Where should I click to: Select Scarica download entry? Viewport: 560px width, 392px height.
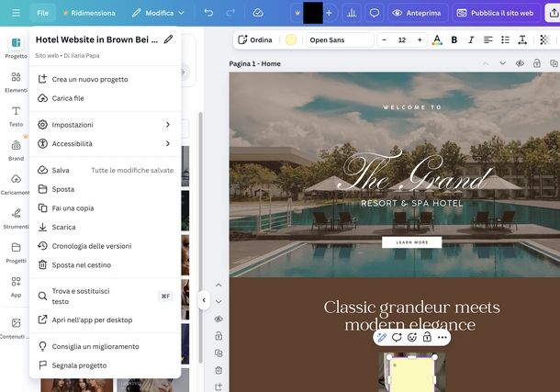tap(105, 227)
